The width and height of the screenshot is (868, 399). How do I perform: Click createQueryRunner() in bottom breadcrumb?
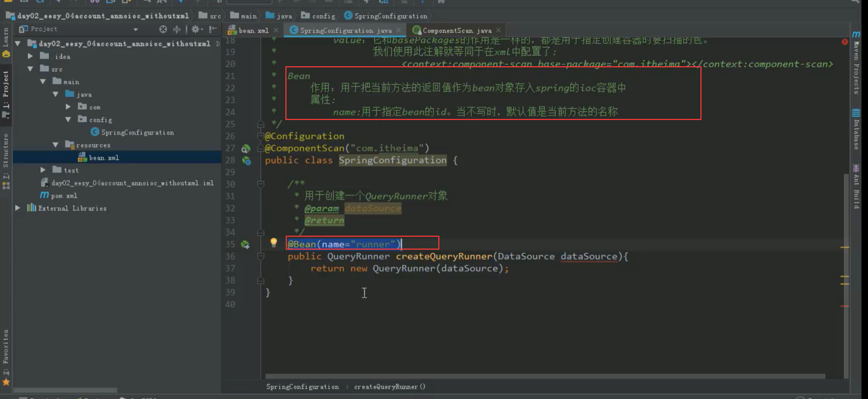[389, 387]
